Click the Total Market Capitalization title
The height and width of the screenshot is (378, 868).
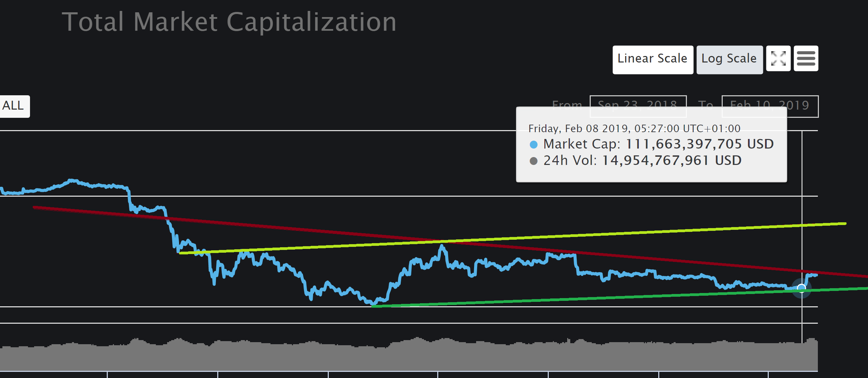click(229, 22)
